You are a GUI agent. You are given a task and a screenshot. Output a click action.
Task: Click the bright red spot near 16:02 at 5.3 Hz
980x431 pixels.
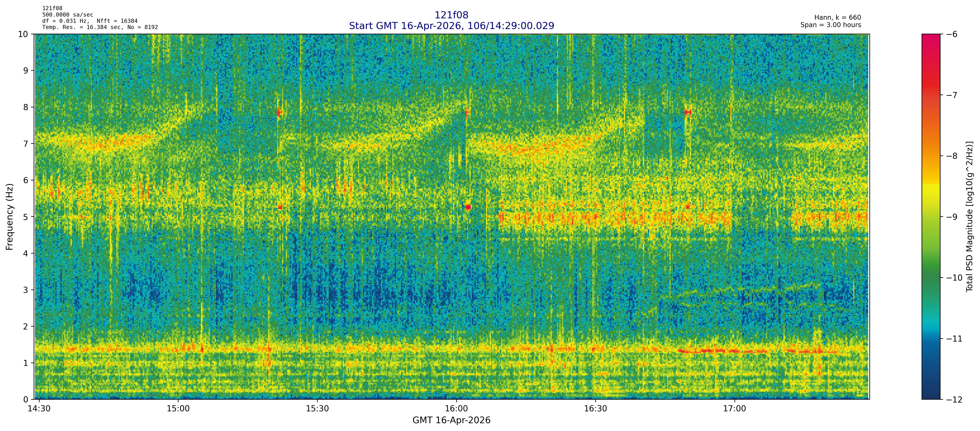click(x=468, y=207)
